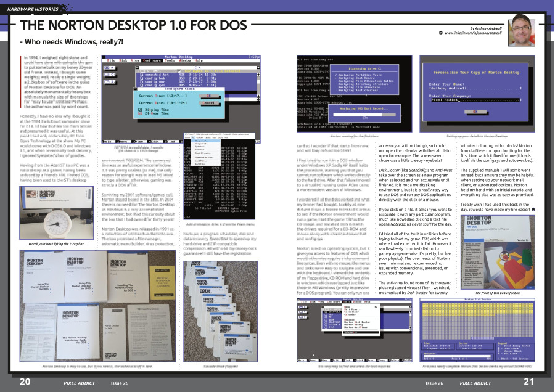Open Window menu in Configure Clock screenshot
The width and height of the screenshot is (555, 392).
pos(185,60)
